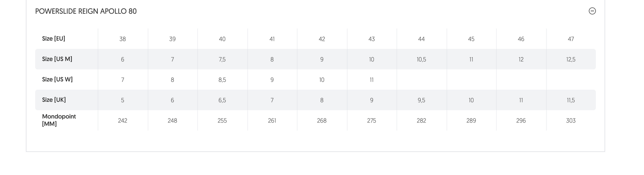Click Mondopoint 289 value
The width and height of the screenshot is (644, 175).
click(471, 121)
